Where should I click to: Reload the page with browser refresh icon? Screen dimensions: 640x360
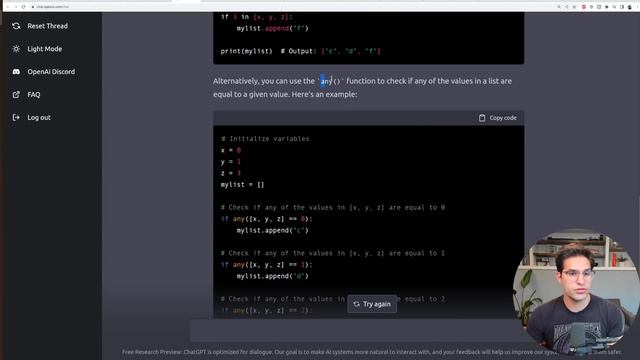pos(23,7)
